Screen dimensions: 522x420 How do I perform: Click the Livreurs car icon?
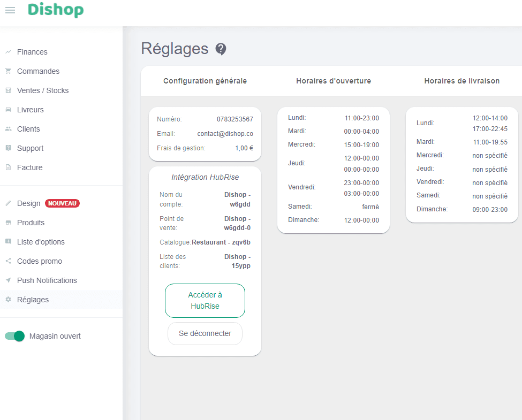point(9,110)
